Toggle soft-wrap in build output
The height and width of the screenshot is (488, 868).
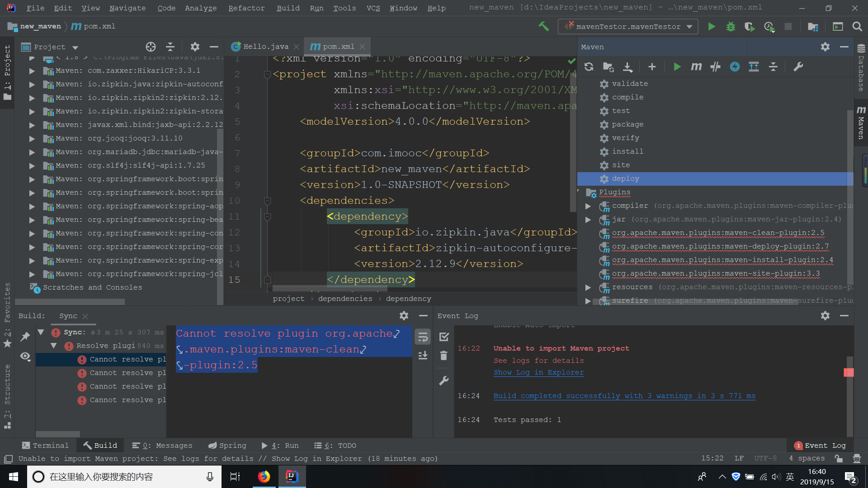pyautogui.click(x=423, y=337)
